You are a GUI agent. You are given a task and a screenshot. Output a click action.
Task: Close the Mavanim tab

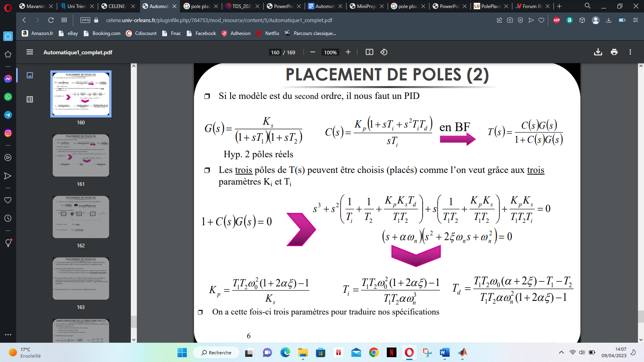[x=51, y=6]
